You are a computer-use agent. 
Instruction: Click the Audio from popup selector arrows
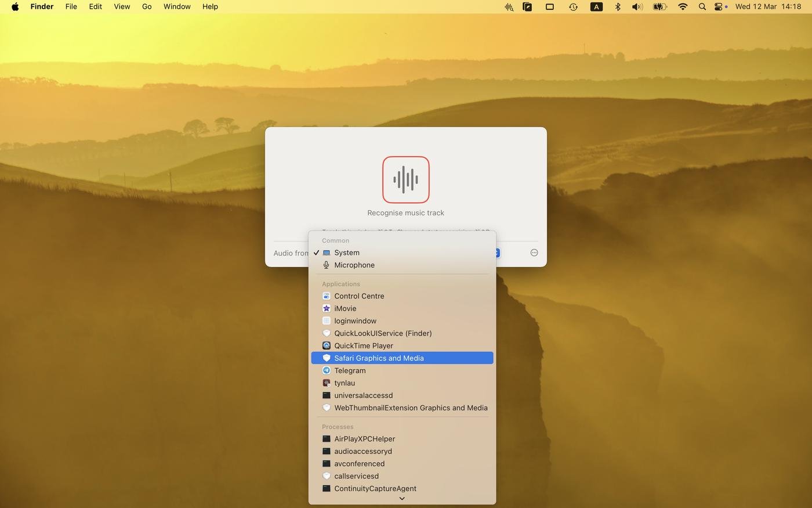click(x=497, y=253)
